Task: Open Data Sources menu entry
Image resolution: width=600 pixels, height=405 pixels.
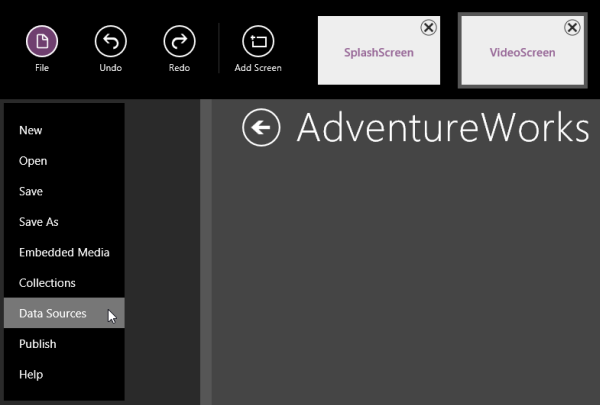Action: (x=64, y=313)
